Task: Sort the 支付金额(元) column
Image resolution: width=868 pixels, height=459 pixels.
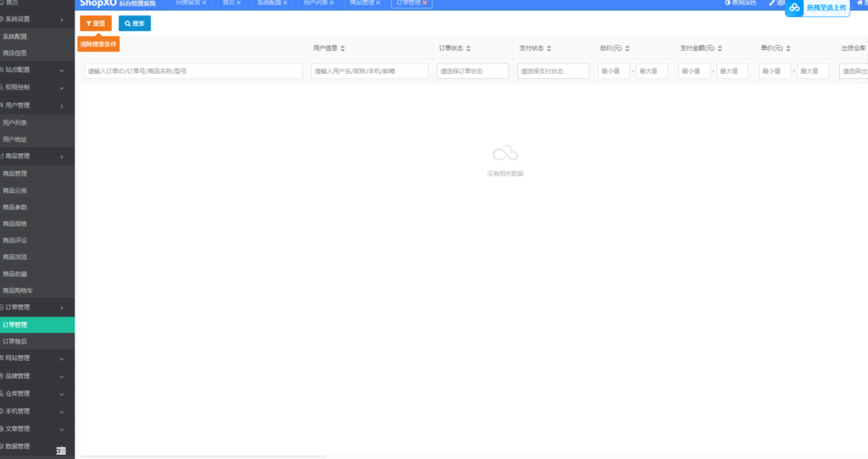Action: pyautogui.click(x=720, y=48)
